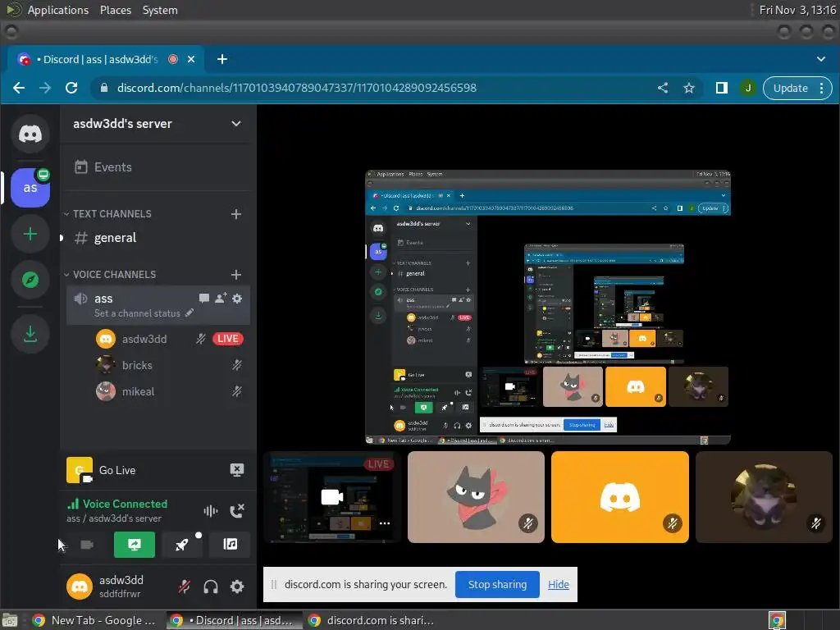The height and width of the screenshot is (630, 840).
Task: Open options on live stream tile
Action: point(385,523)
